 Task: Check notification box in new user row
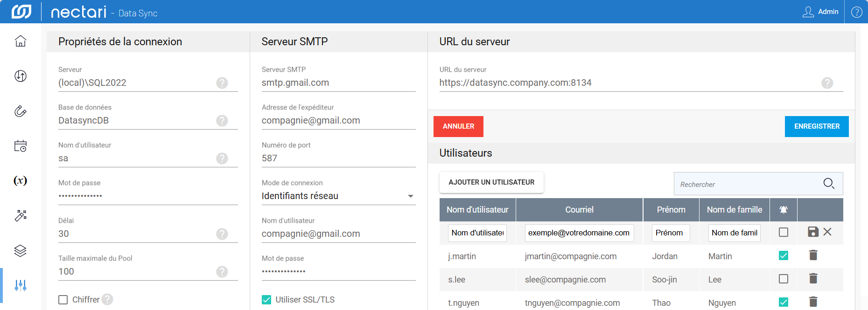(x=784, y=232)
